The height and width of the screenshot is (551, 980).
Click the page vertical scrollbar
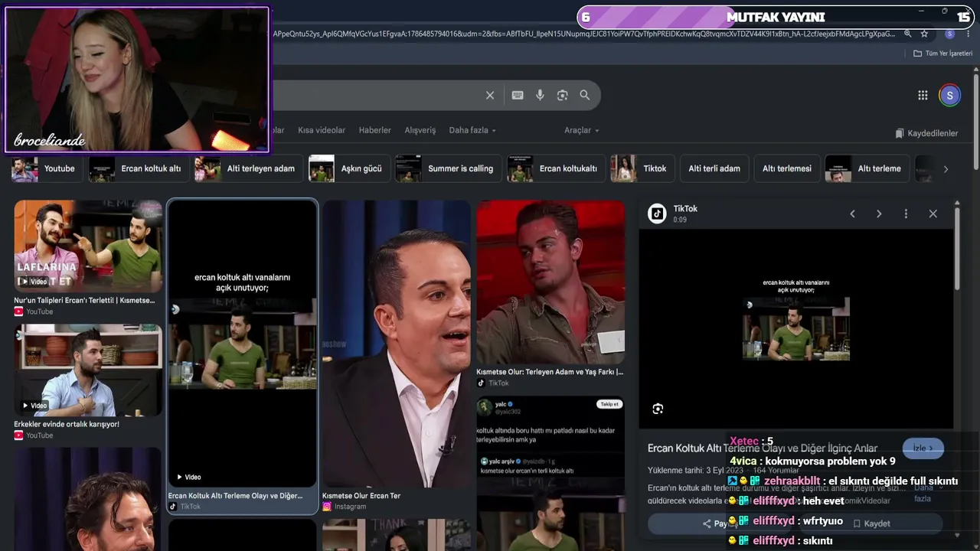(975, 122)
